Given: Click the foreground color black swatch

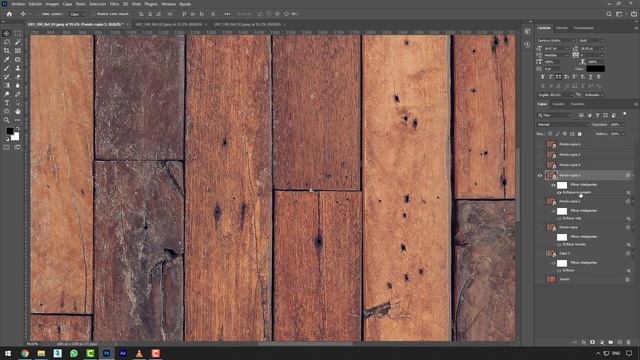Looking at the screenshot, I should [x=10, y=131].
